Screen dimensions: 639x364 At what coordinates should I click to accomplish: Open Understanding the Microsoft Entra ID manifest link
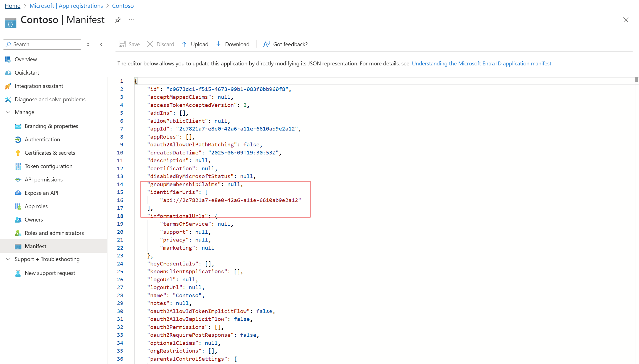pyautogui.click(x=482, y=63)
